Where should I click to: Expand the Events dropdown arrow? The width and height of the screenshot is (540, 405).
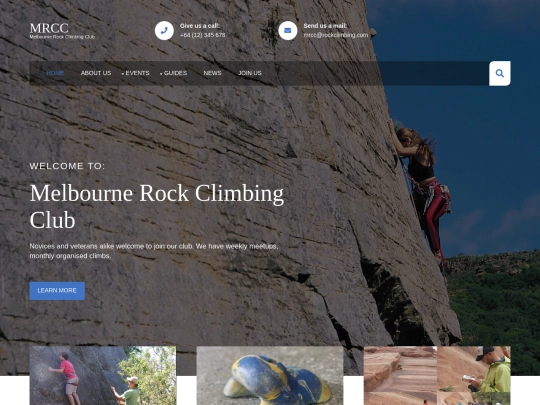[123, 74]
